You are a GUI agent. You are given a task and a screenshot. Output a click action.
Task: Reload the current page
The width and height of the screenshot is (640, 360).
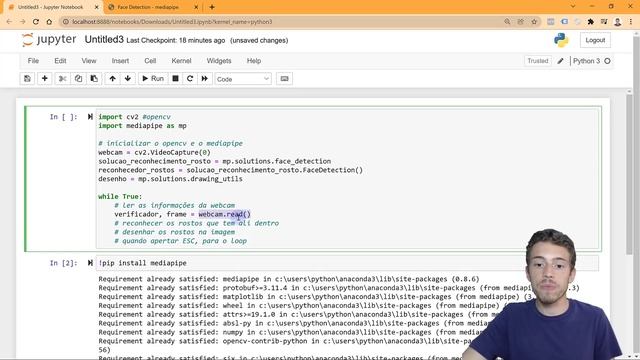click(36, 22)
